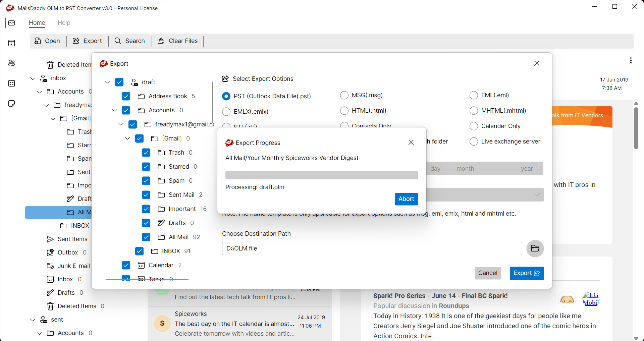Open the three-dot more options menu
Viewport: 644px width, 341px height.
click(x=631, y=60)
